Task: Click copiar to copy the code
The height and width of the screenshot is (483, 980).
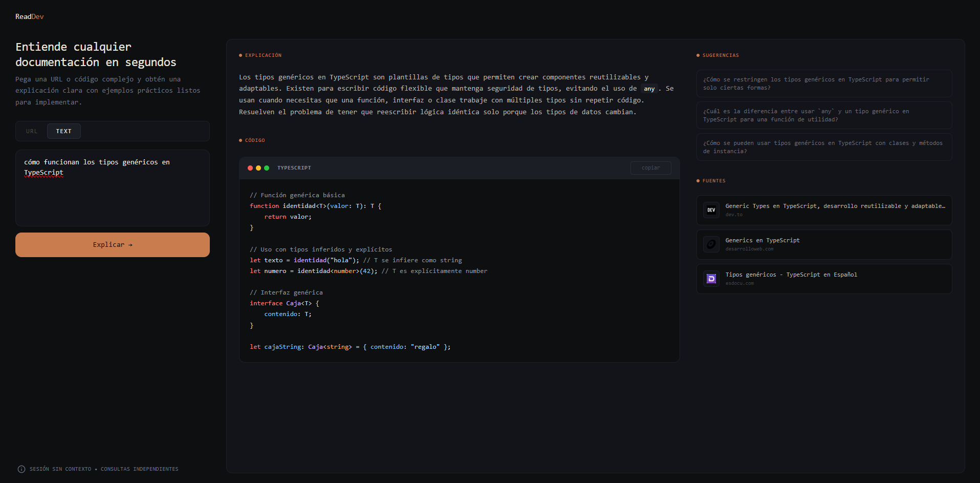Action: pyautogui.click(x=650, y=167)
